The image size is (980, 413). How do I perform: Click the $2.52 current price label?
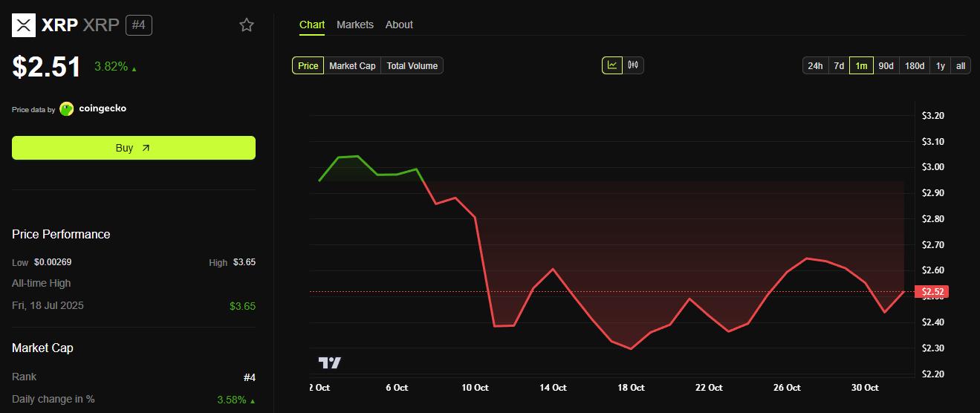(x=932, y=292)
